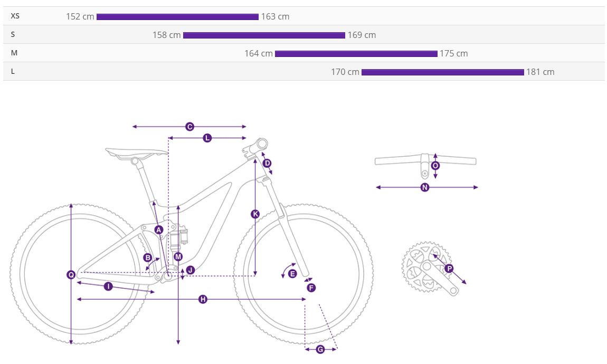This screenshot has width=607, height=364.
Task: Select the I chainstay marker
Action: [x=108, y=286]
